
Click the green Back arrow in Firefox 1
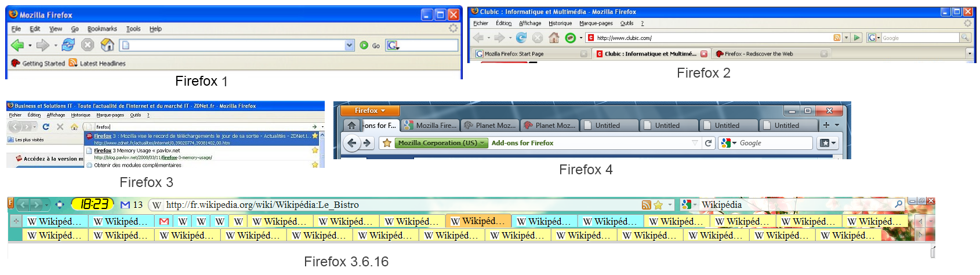click(x=17, y=45)
